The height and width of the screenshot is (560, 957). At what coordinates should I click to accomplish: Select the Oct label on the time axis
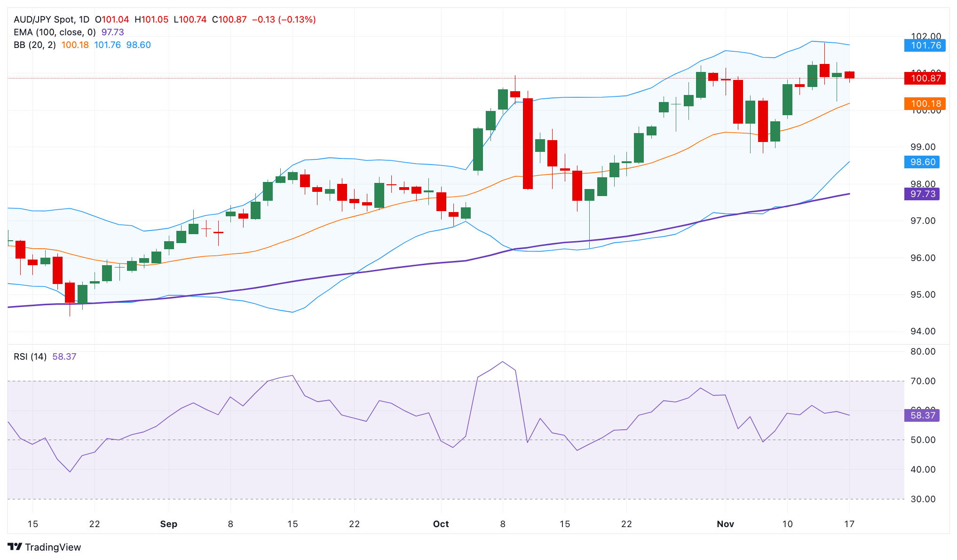tap(441, 524)
